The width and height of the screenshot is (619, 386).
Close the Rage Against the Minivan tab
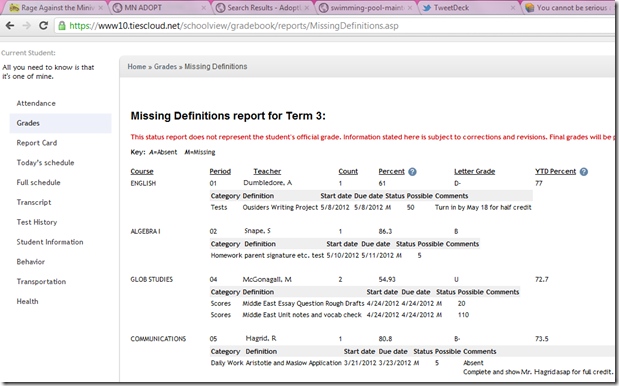coord(101,8)
